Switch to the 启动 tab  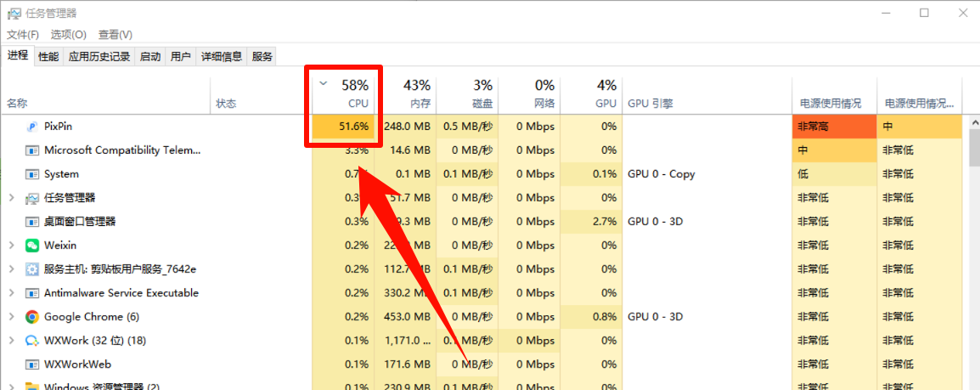150,56
